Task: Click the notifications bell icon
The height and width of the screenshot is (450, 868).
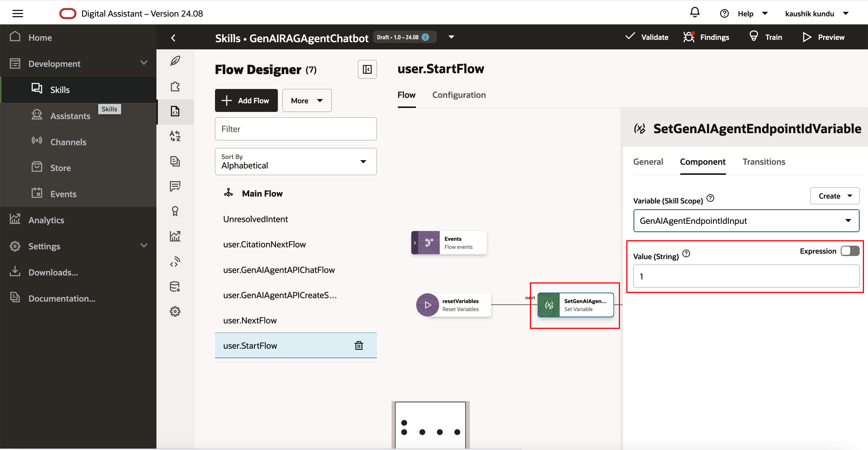Action: [x=694, y=13]
